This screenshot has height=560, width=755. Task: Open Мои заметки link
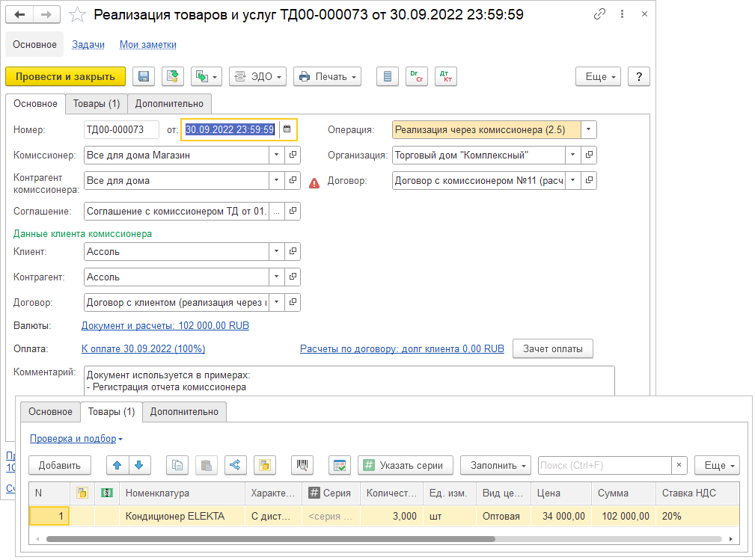coord(148,44)
